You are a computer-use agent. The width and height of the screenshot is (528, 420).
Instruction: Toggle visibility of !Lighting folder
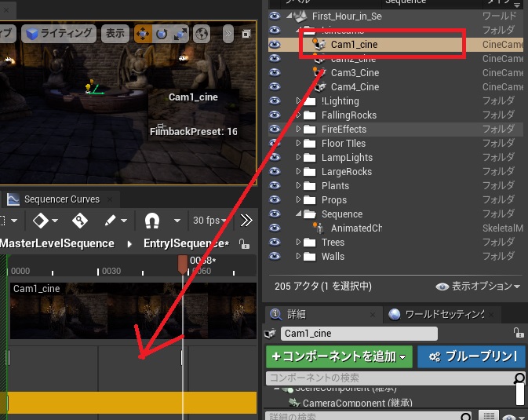pos(275,100)
